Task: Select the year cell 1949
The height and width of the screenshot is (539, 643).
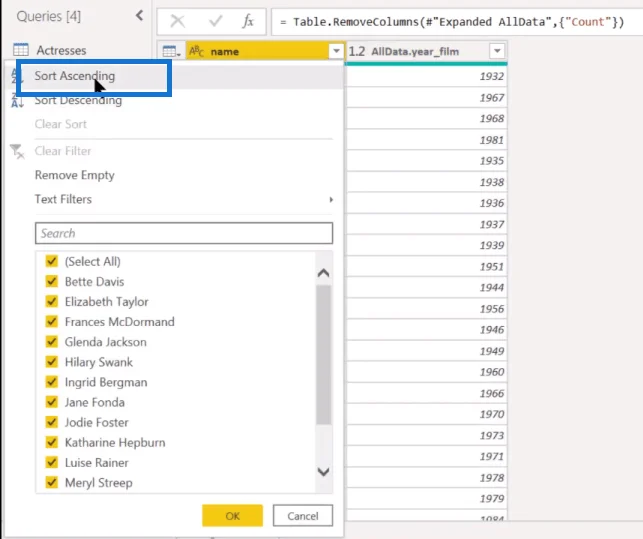Action: coord(426,351)
